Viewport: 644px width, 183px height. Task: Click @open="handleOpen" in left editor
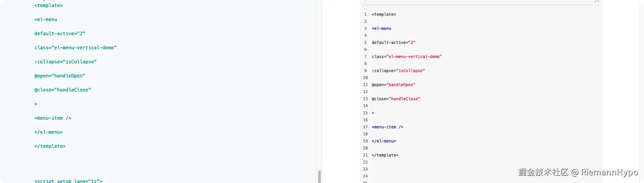click(60, 76)
